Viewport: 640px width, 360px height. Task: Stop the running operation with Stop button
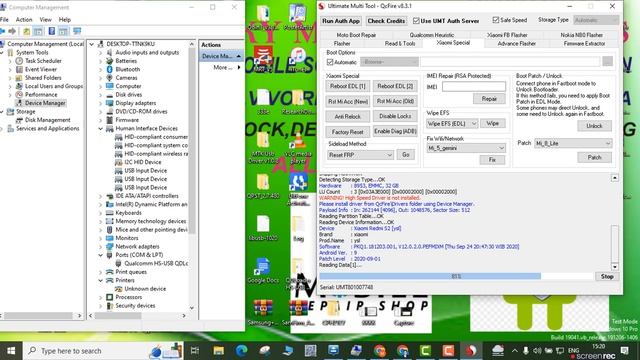tap(607, 276)
